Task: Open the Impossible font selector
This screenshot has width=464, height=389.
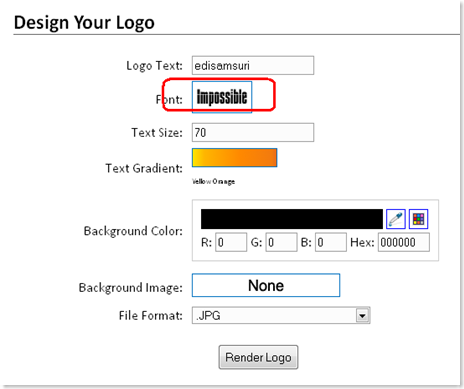Action: pos(222,97)
